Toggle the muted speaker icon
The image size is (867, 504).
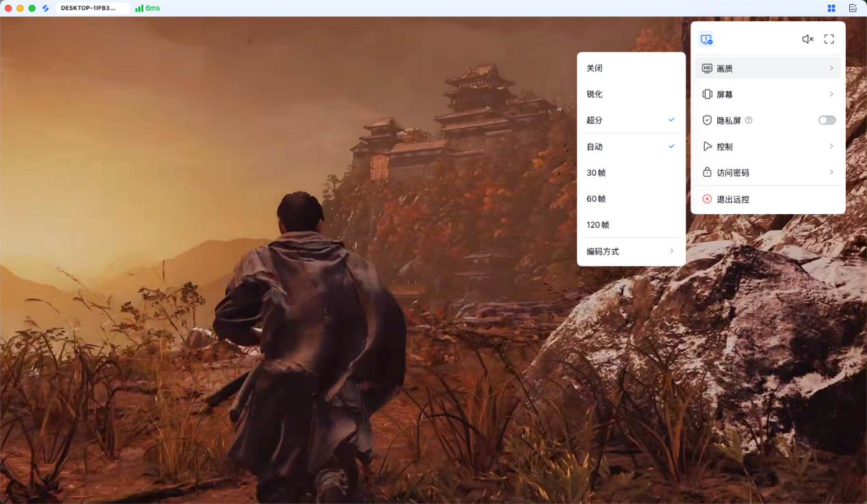807,40
